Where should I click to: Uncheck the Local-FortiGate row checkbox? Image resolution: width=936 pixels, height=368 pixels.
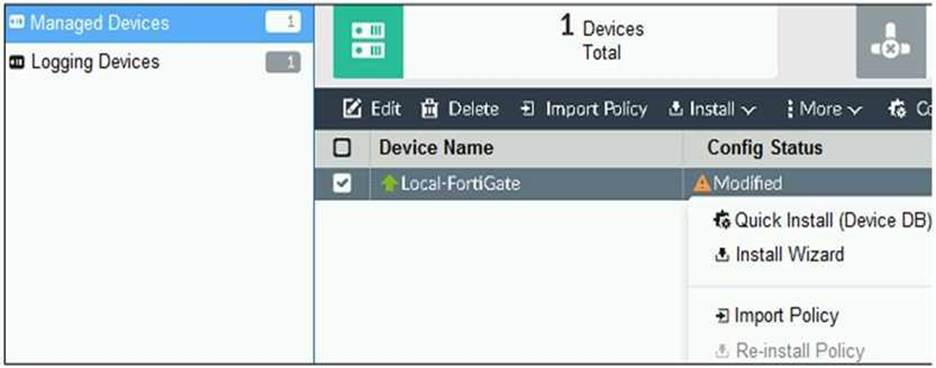point(342,184)
